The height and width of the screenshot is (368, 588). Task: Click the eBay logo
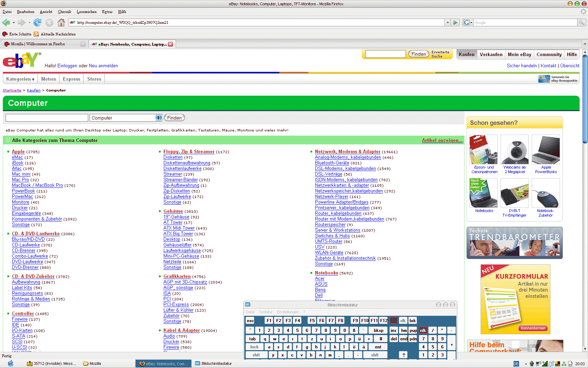coord(21,60)
